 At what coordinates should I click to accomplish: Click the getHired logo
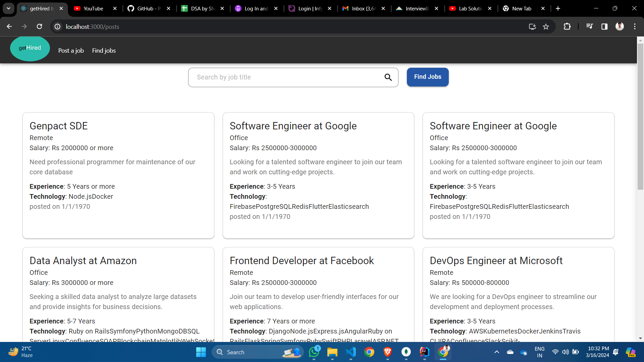[x=30, y=48]
